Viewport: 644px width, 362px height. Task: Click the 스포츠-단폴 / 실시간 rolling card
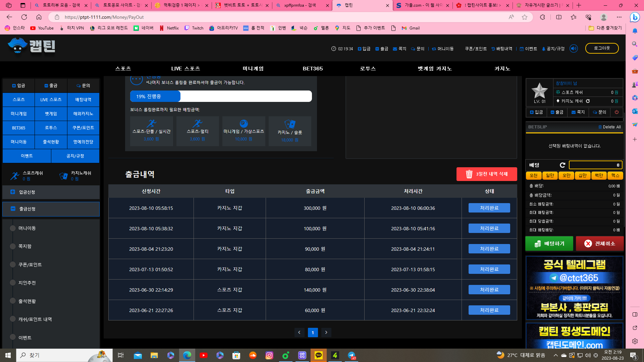(x=152, y=131)
